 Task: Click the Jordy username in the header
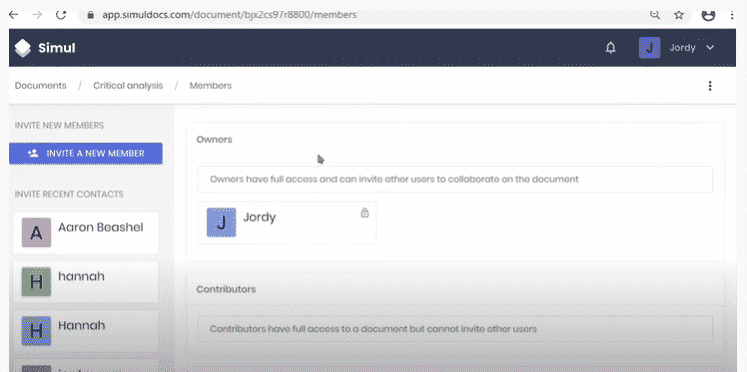(x=682, y=48)
